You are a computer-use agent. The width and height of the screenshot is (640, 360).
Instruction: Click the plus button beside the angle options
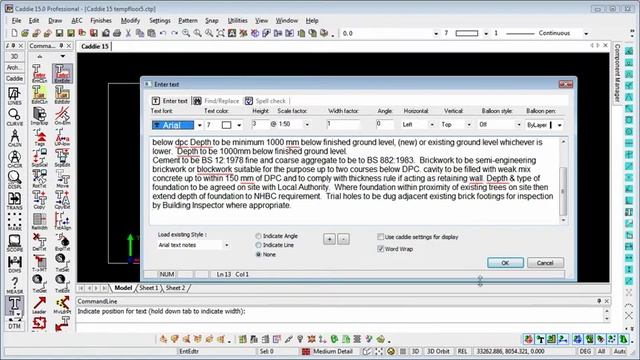[x=329, y=239]
